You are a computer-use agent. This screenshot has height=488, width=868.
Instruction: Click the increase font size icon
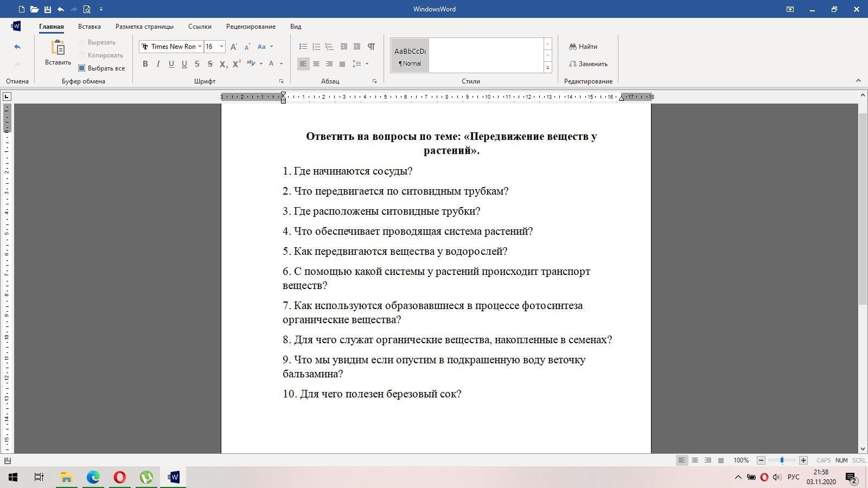(x=234, y=47)
